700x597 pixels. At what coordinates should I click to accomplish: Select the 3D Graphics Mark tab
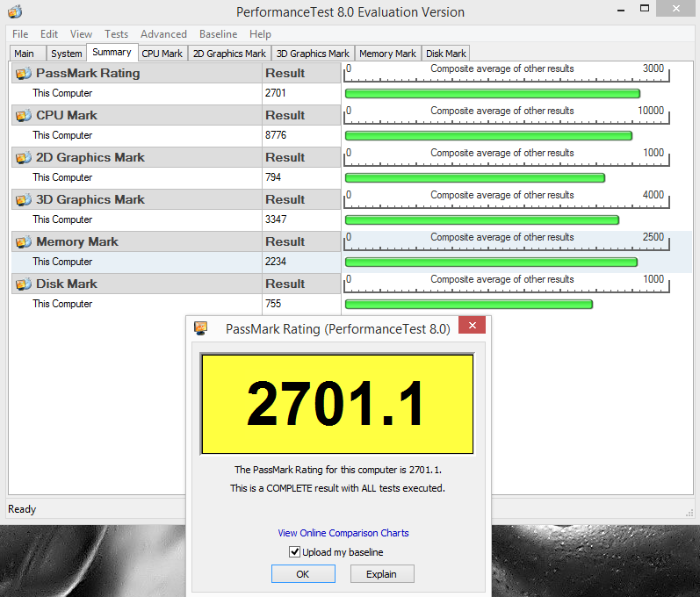click(x=313, y=54)
